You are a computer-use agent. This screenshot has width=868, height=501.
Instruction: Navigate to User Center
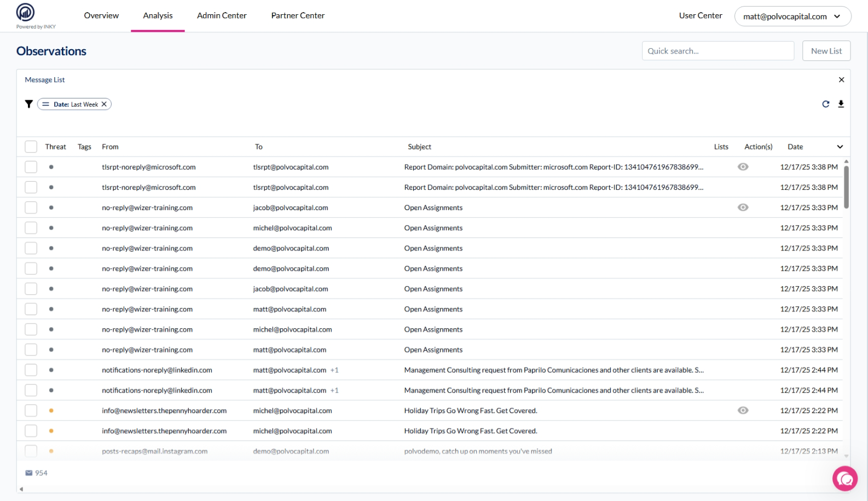tap(701, 15)
